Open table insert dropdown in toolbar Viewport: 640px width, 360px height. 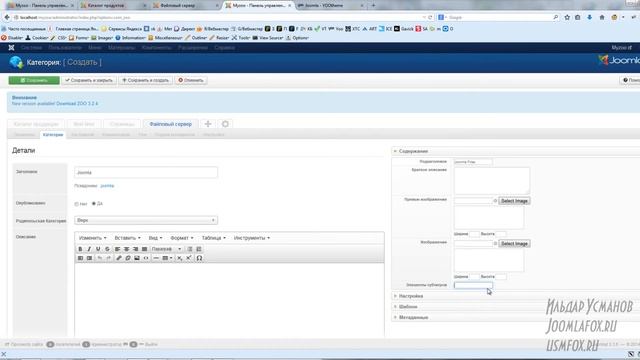(x=167, y=258)
